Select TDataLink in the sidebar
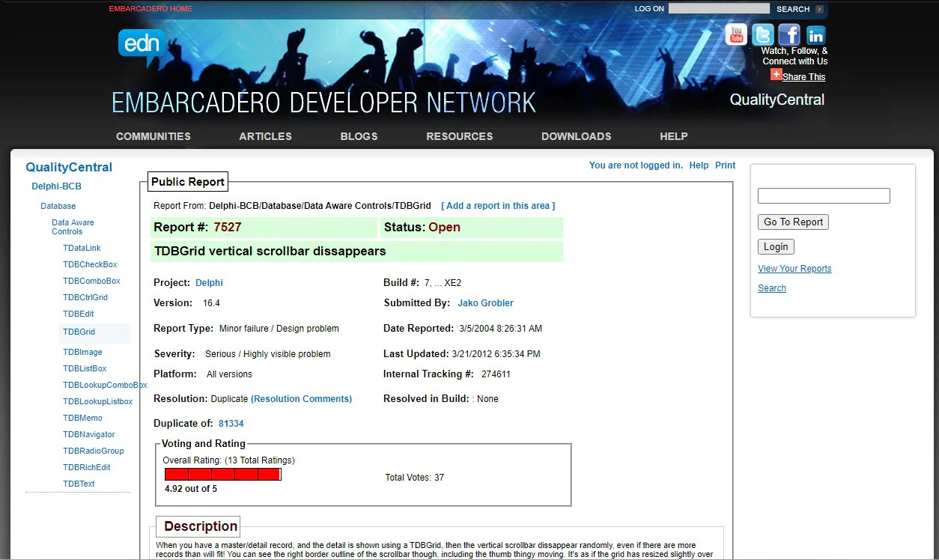Image resolution: width=939 pixels, height=560 pixels. point(82,248)
